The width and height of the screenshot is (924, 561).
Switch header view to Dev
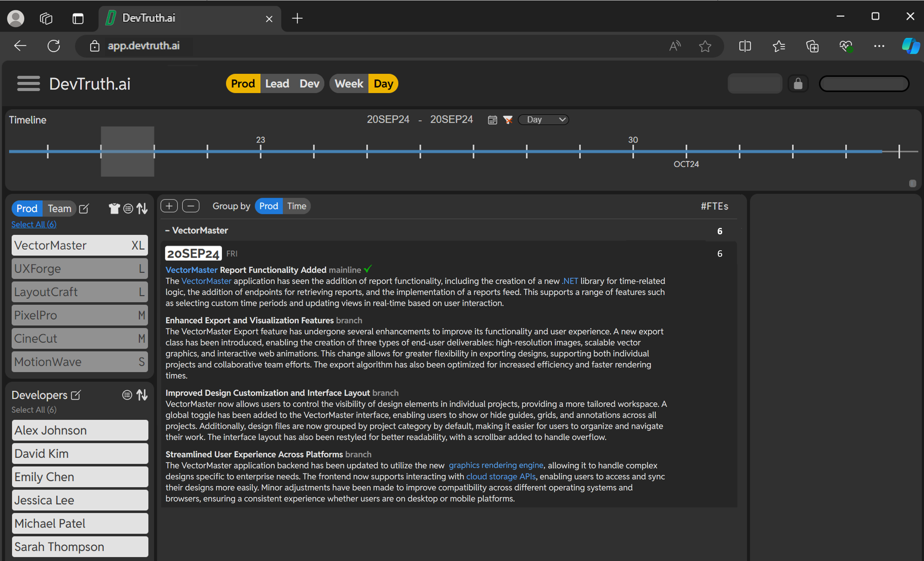coord(309,84)
